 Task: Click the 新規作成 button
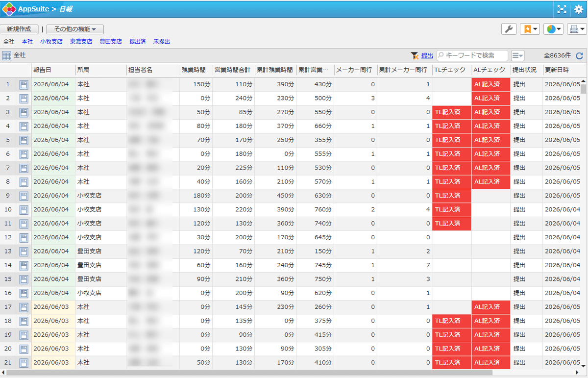coord(19,29)
